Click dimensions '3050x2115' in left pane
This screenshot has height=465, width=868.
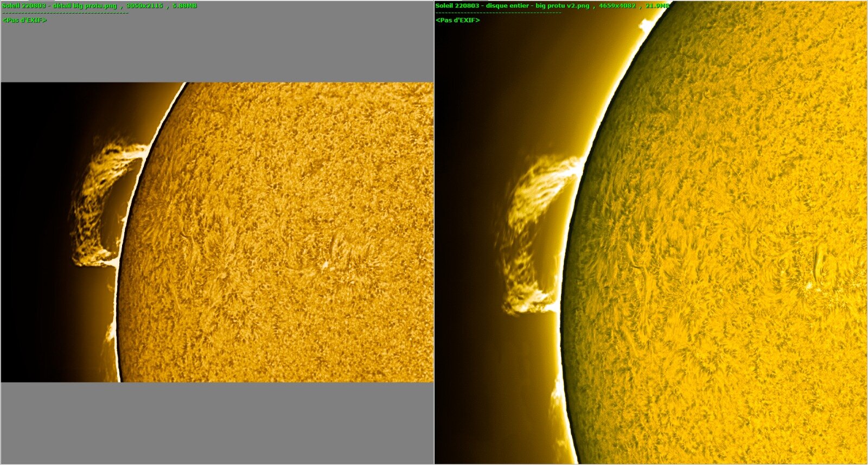point(144,6)
